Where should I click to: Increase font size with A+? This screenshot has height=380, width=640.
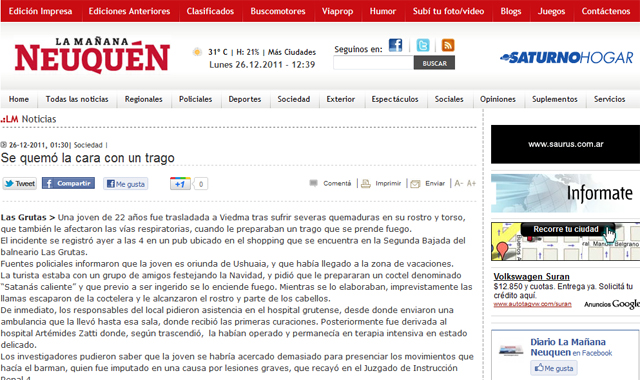coord(471,183)
